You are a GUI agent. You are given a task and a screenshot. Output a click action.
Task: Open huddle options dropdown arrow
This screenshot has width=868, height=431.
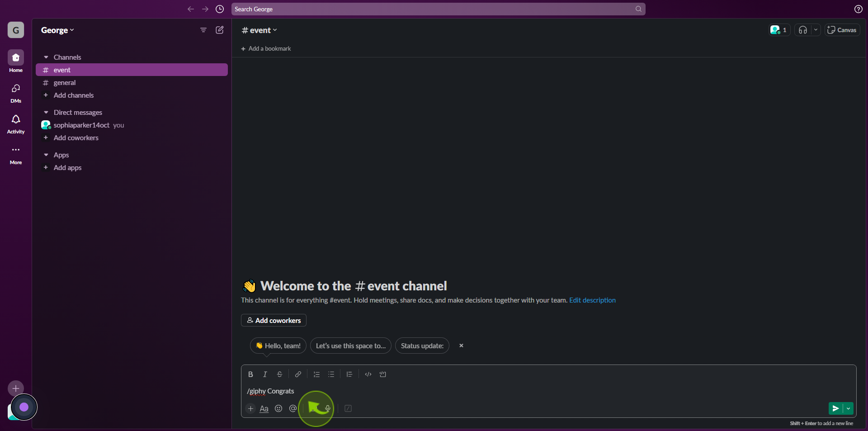[816, 30]
